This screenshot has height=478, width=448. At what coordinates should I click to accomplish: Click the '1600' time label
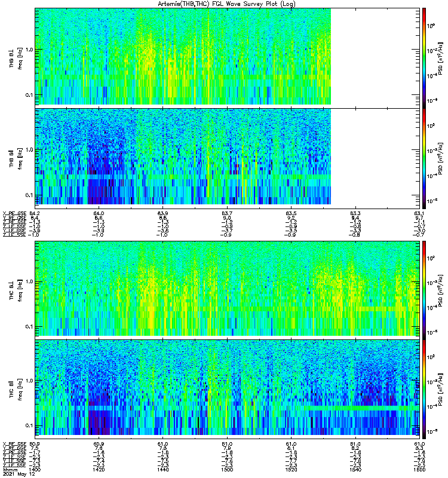[x=419, y=470]
